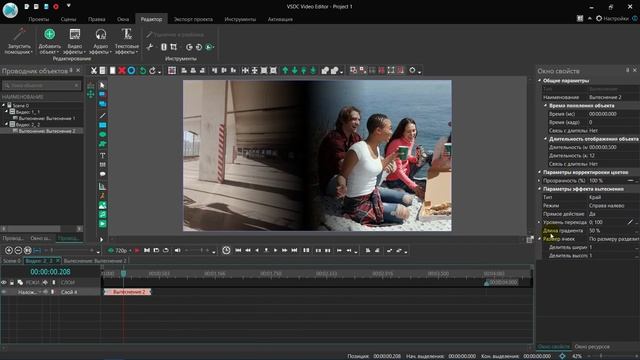Select Вытеснение 1 in object tree

click(x=47, y=118)
